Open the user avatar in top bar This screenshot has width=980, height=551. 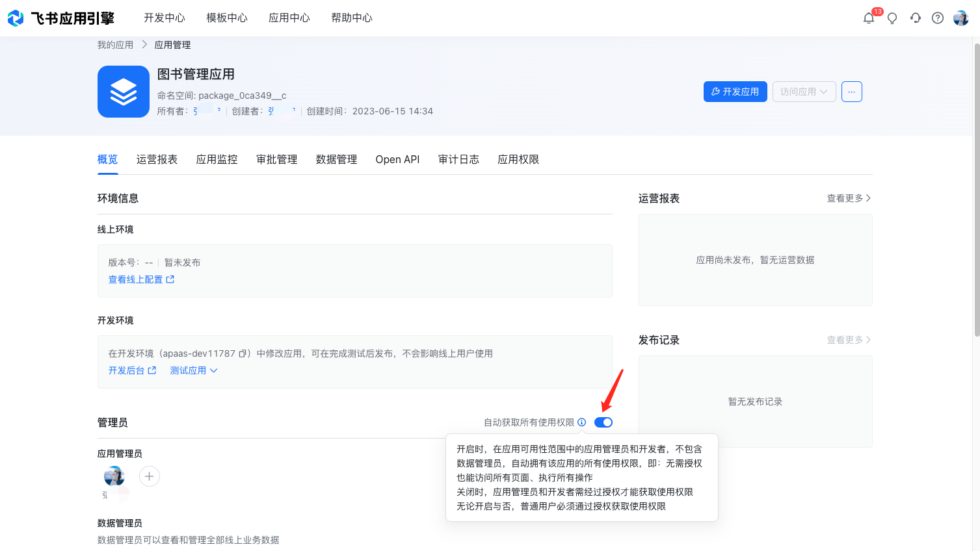[x=961, y=18]
